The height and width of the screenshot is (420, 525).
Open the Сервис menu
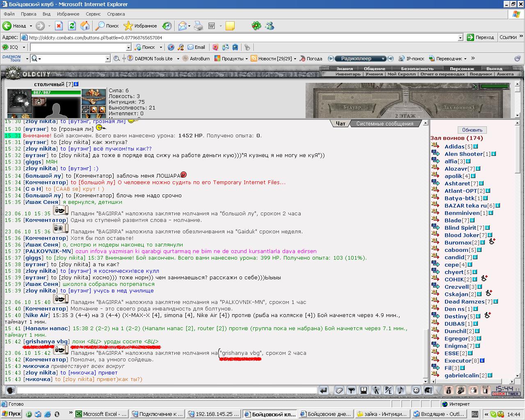[x=93, y=14]
